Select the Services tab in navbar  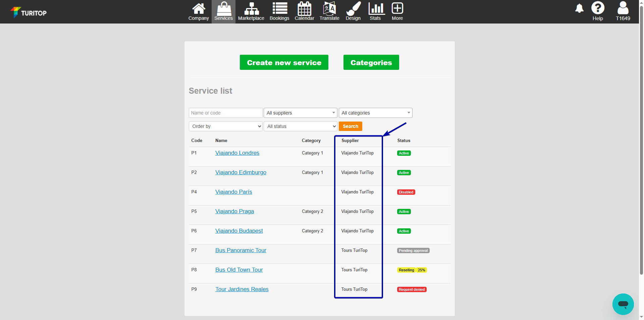pos(223,11)
